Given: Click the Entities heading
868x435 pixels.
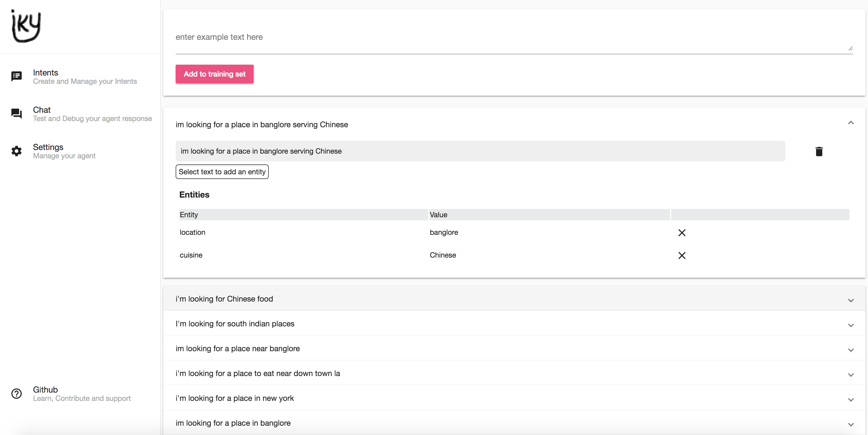Looking at the screenshot, I should [194, 194].
